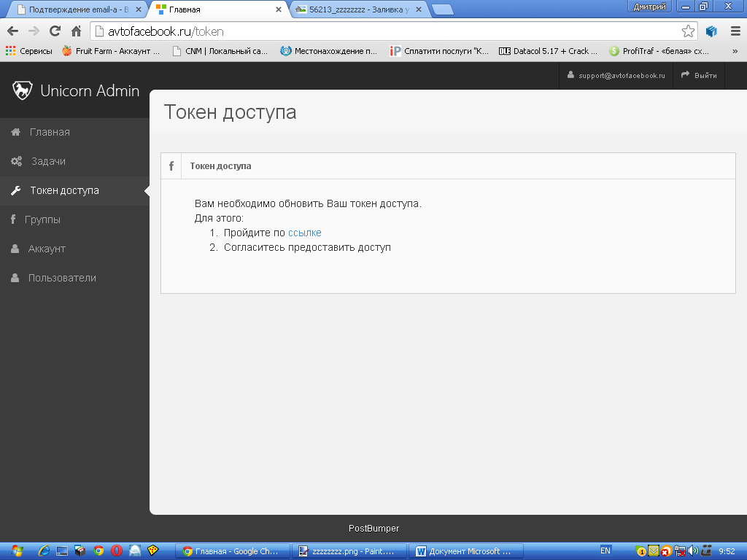Click the Facebook icon beside Группы

click(x=13, y=219)
